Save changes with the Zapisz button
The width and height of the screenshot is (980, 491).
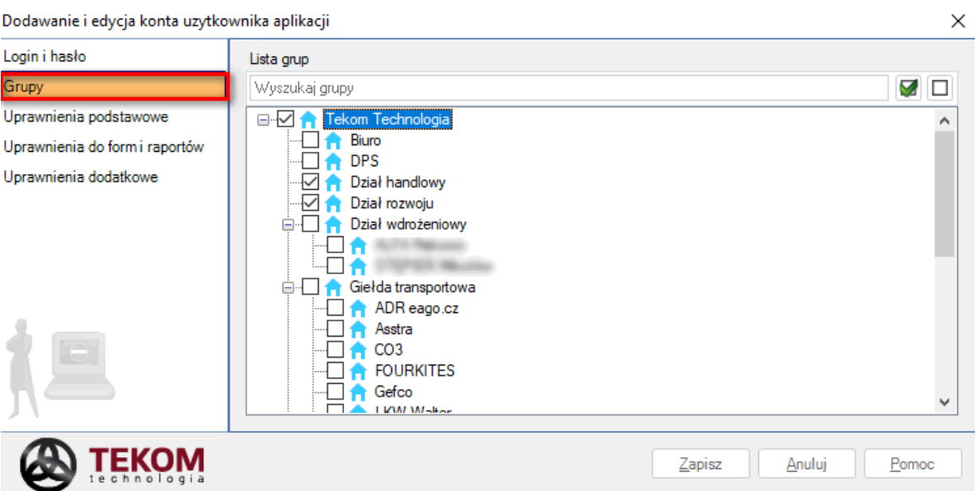(x=701, y=464)
